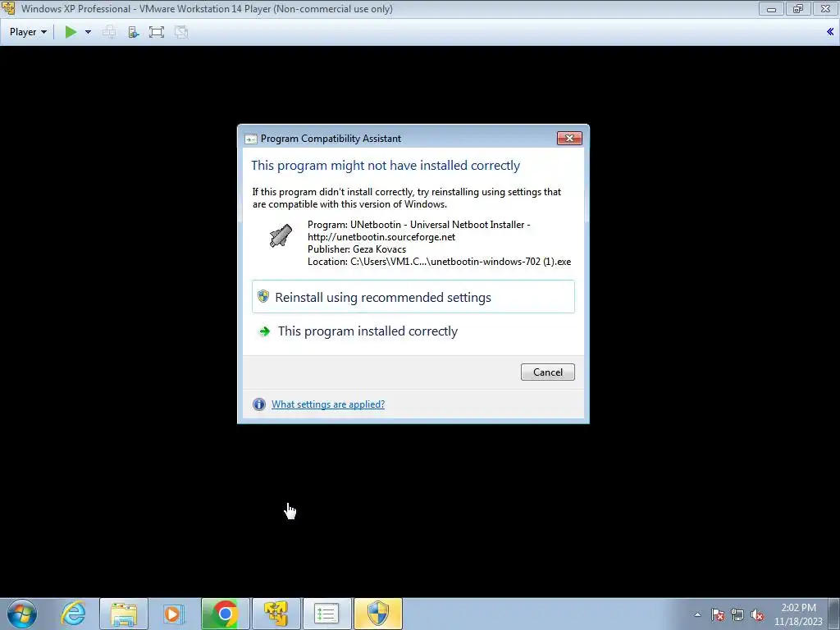
Task: Click the Program Compatibility Assistant title icon
Action: [250, 139]
